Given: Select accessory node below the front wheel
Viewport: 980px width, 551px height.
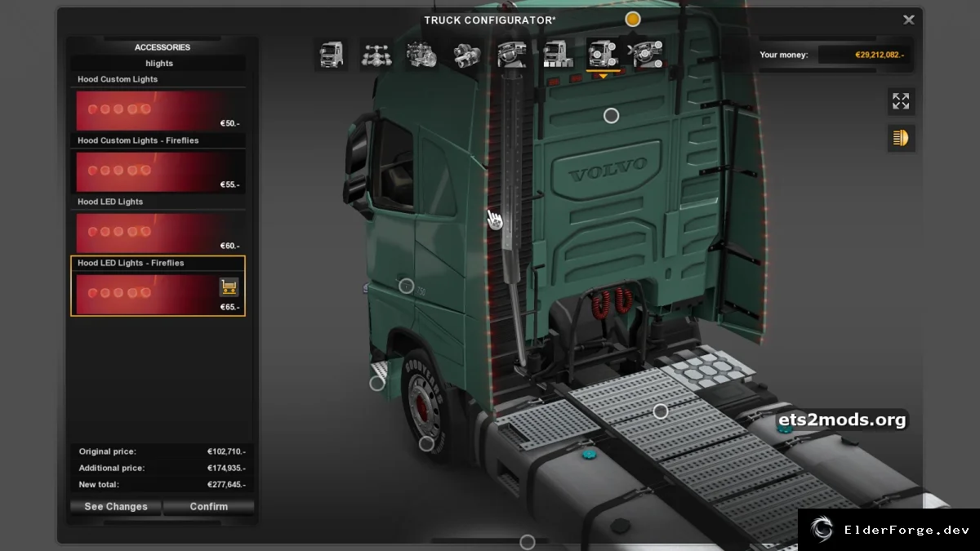Looking at the screenshot, I should [426, 444].
